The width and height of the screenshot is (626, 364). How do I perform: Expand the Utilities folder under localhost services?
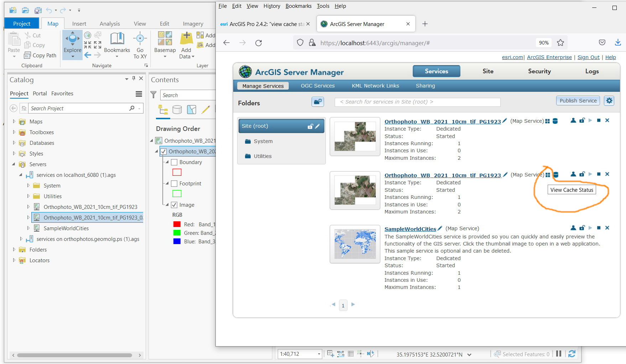pos(28,196)
